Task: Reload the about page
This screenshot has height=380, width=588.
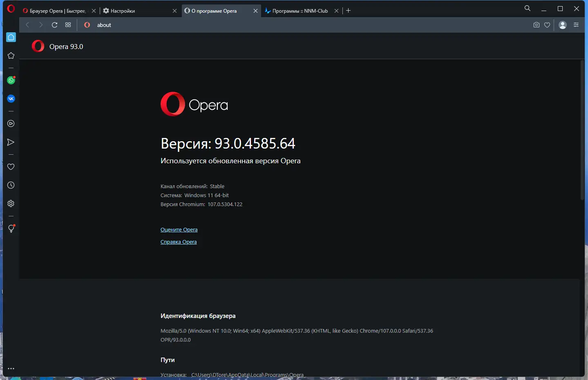Action: click(54, 25)
